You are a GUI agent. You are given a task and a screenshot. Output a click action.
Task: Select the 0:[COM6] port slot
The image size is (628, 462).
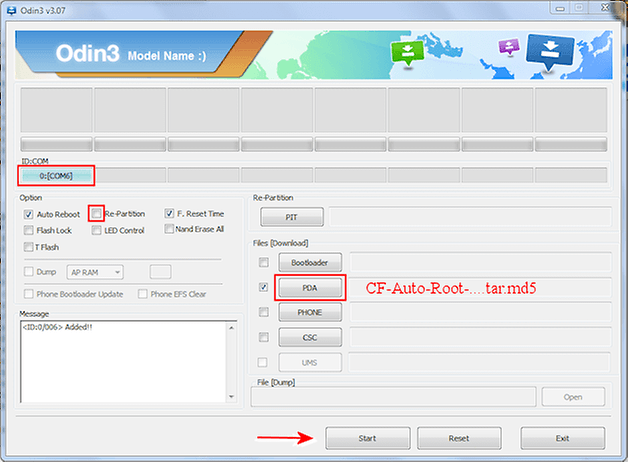56,175
